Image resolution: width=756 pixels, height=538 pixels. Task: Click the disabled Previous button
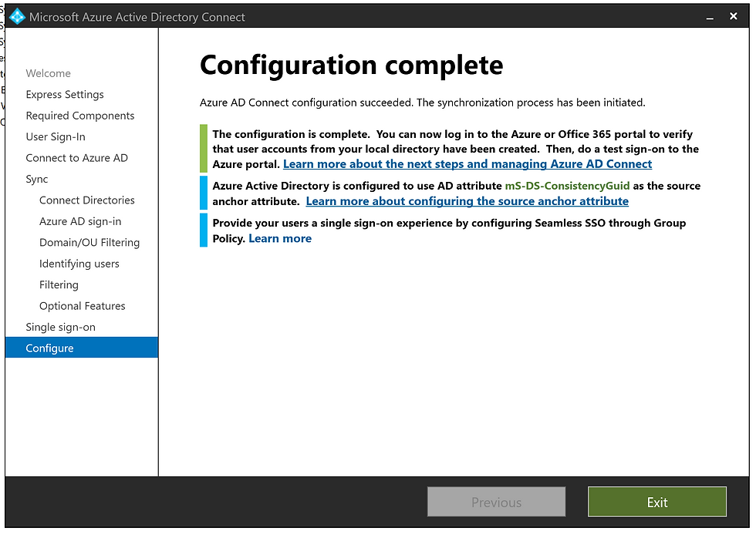pos(496,502)
